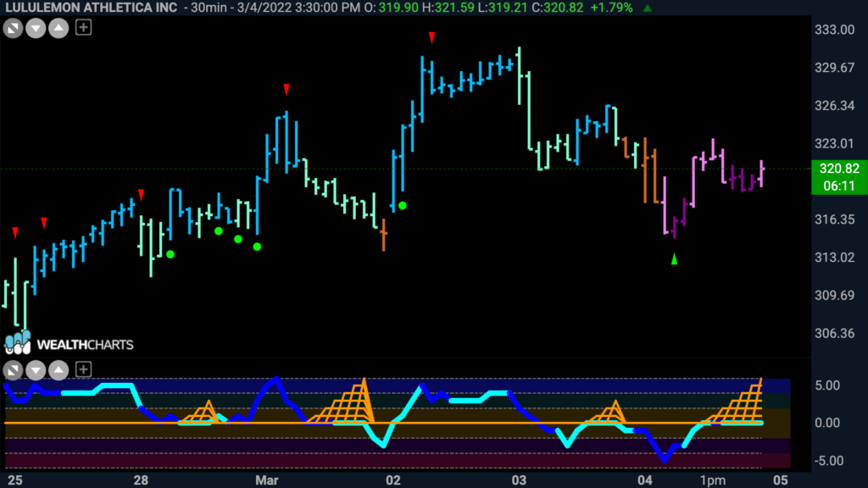Click the green buy arrow below March 4 low
This screenshot has height=488, width=868.
point(674,259)
